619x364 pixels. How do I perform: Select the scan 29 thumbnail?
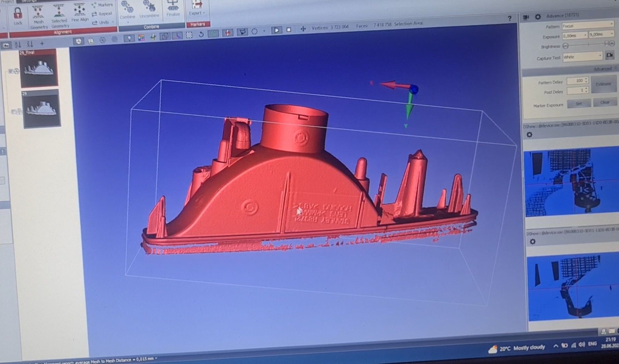(41, 109)
